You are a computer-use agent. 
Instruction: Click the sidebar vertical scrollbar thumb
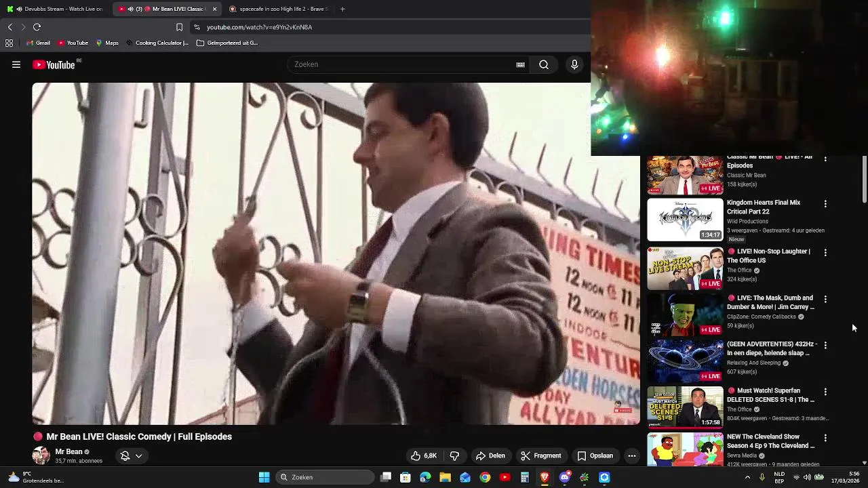click(864, 180)
